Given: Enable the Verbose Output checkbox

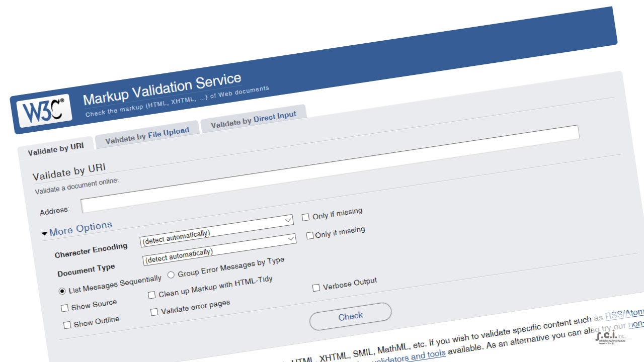Looking at the screenshot, I should (316, 288).
